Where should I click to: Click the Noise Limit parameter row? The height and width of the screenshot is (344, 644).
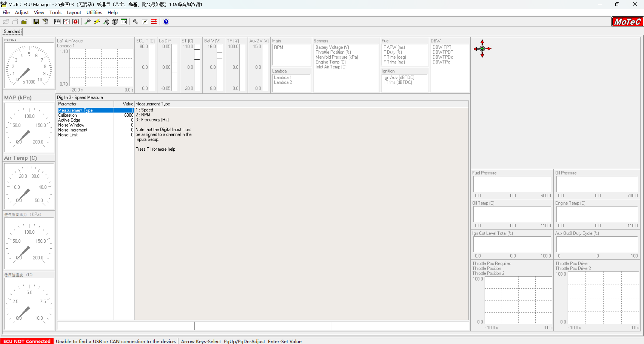(x=86, y=135)
